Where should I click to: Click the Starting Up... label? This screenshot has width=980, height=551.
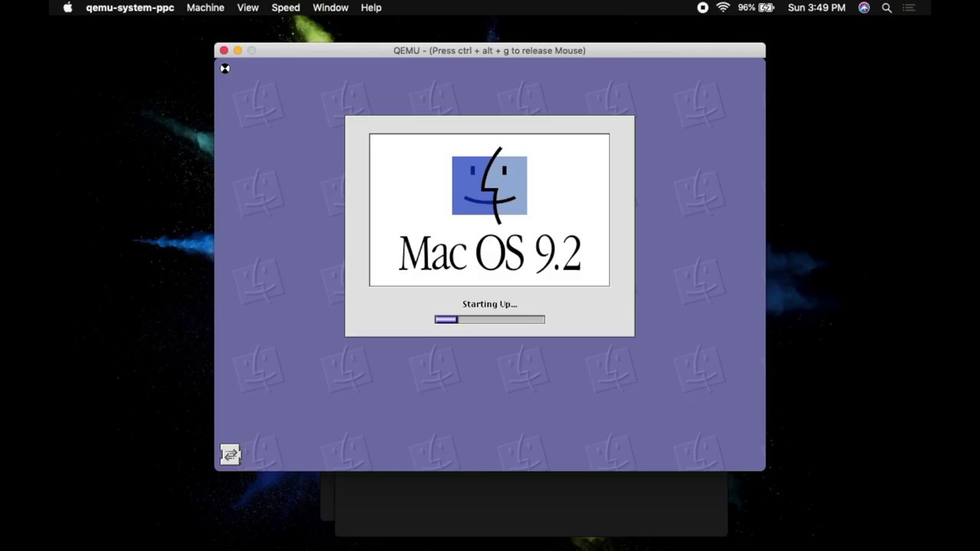coord(490,304)
